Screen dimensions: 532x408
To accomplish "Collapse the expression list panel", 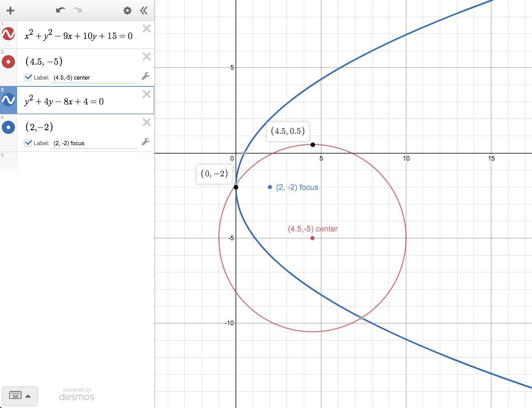I will click(144, 10).
